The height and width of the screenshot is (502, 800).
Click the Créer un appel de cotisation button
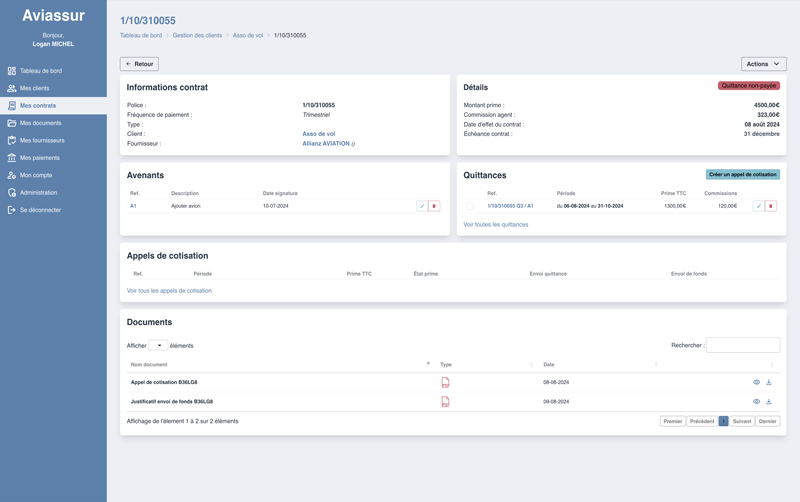(743, 174)
